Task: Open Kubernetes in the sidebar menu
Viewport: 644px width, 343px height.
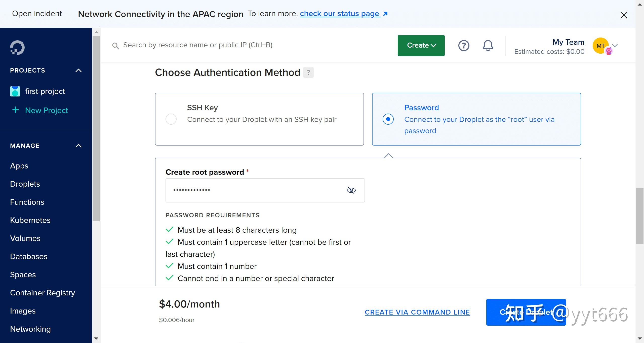Action: tap(30, 220)
